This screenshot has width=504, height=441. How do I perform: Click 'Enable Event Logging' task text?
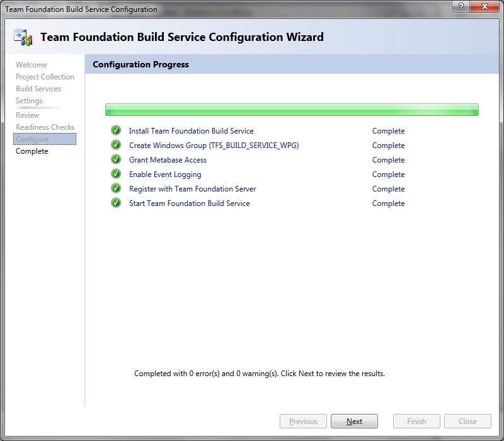165,175
